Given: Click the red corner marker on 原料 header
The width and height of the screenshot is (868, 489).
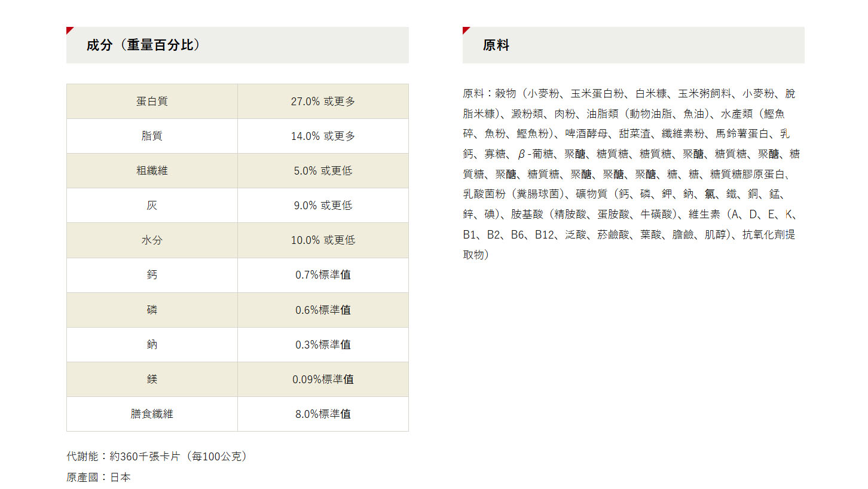Looking at the screenshot, I should (x=465, y=29).
